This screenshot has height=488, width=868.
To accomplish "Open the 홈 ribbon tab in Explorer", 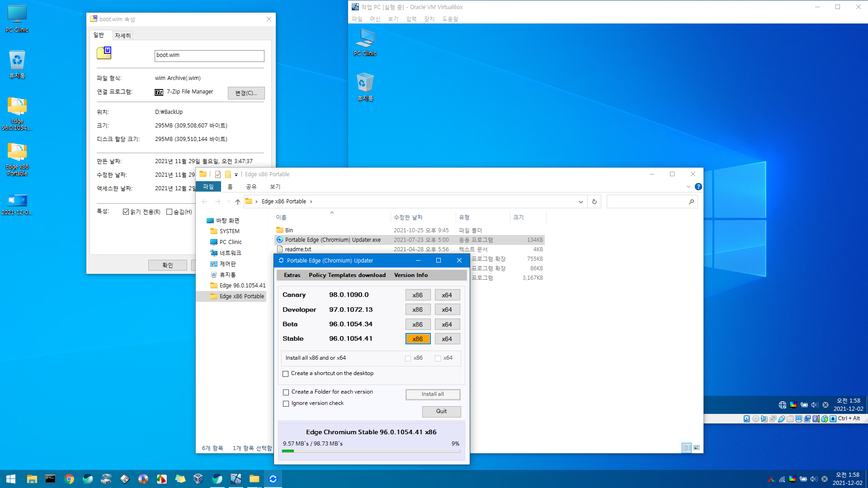I will 230,187.
